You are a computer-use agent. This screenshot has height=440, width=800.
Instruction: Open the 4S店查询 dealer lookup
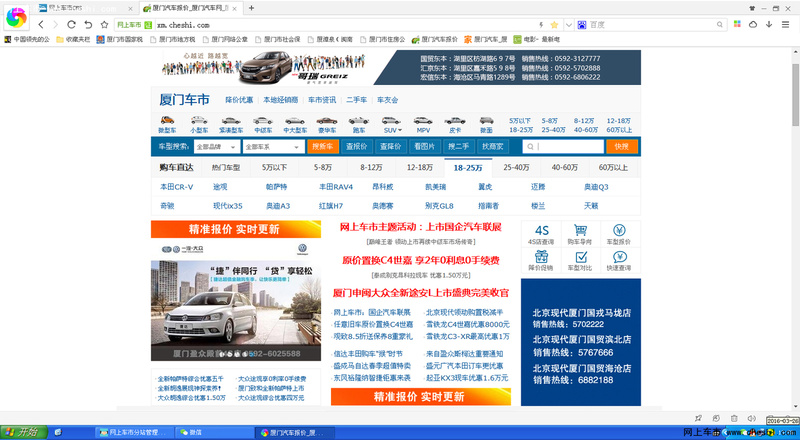click(541, 234)
